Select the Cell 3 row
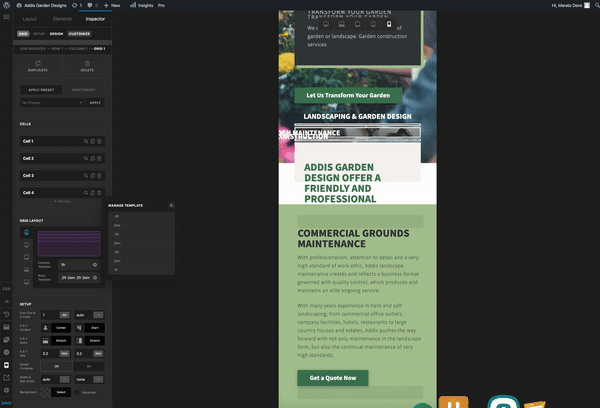Viewport: 600px width, 408px height. [x=62, y=176]
